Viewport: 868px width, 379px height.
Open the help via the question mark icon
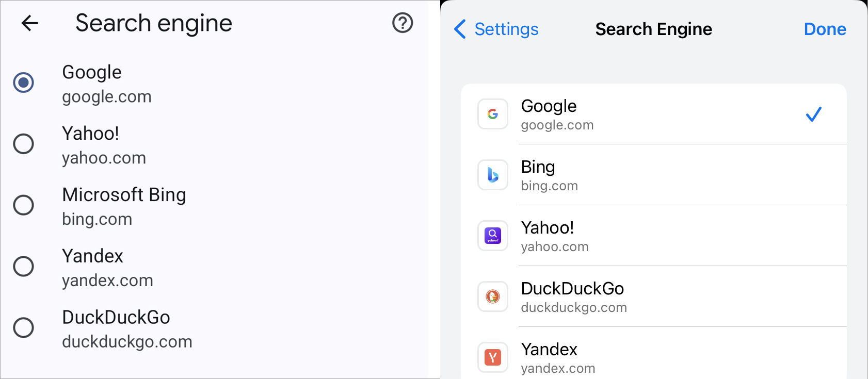click(x=402, y=23)
